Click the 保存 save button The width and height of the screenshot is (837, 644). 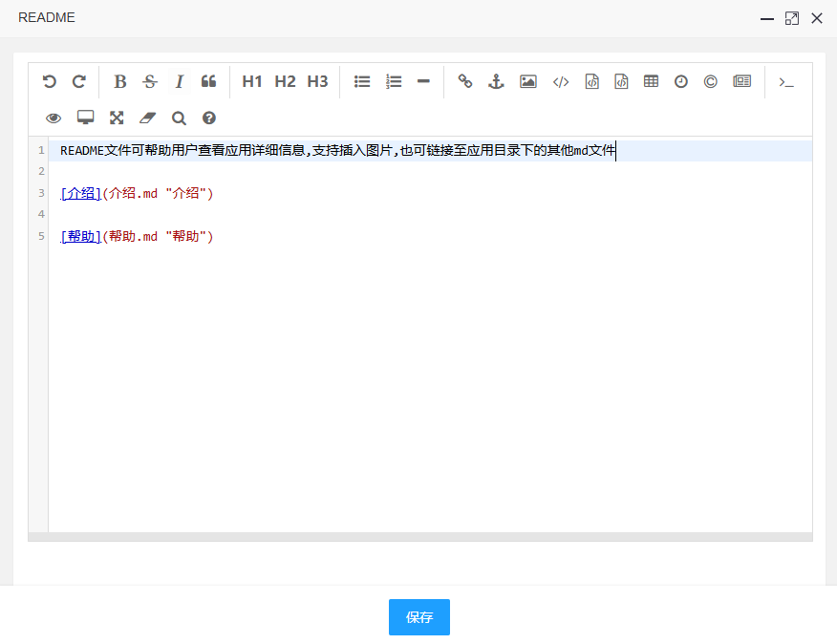(x=418, y=617)
